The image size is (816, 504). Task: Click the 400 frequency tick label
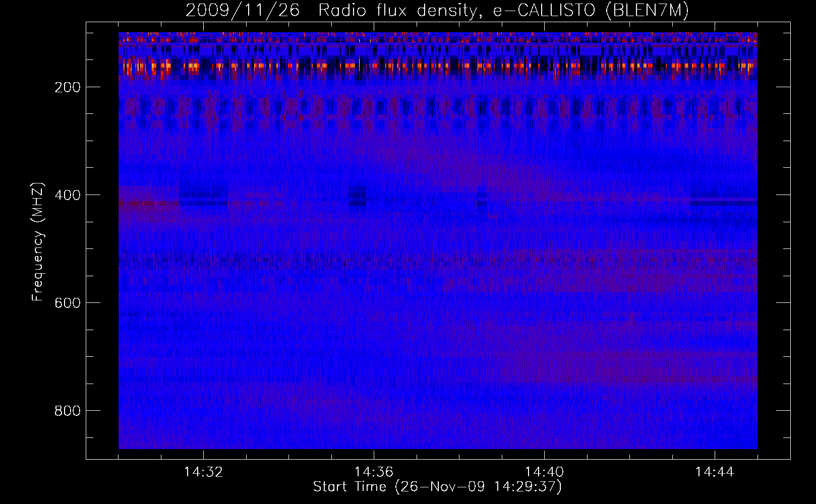pos(67,195)
